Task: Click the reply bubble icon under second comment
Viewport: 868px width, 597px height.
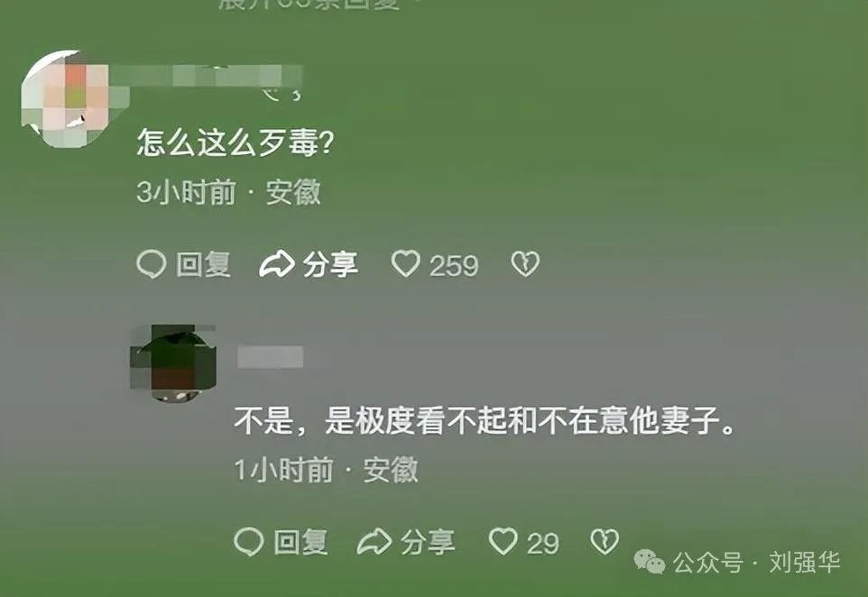Action: (x=248, y=541)
